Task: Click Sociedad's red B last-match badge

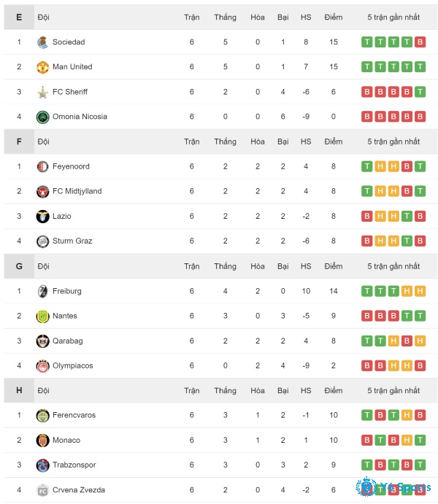Action: pos(420,42)
